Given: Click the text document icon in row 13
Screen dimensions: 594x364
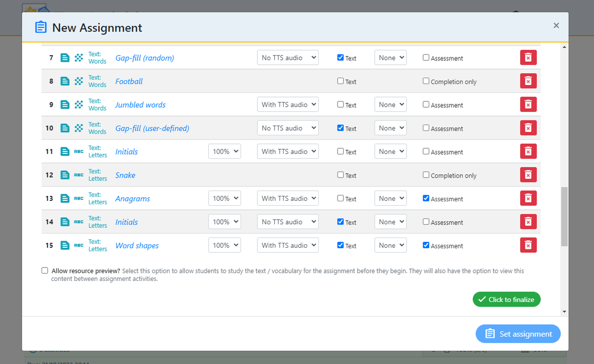Looking at the screenshot, I should (x=65, y=198).
